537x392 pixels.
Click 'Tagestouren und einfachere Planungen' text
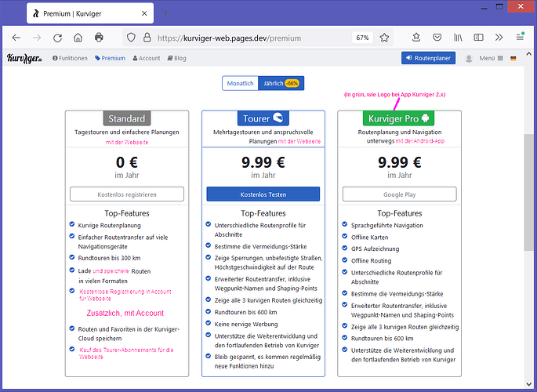127,132
